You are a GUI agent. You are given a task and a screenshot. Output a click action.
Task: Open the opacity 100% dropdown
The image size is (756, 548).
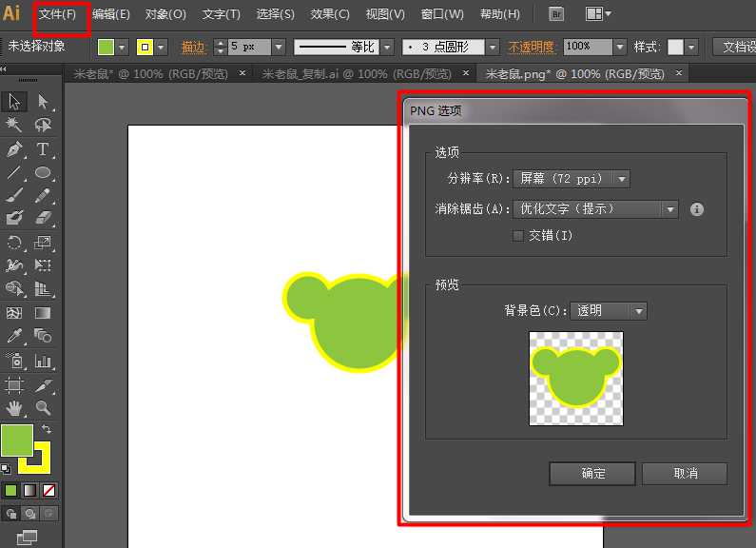point(620,48)
